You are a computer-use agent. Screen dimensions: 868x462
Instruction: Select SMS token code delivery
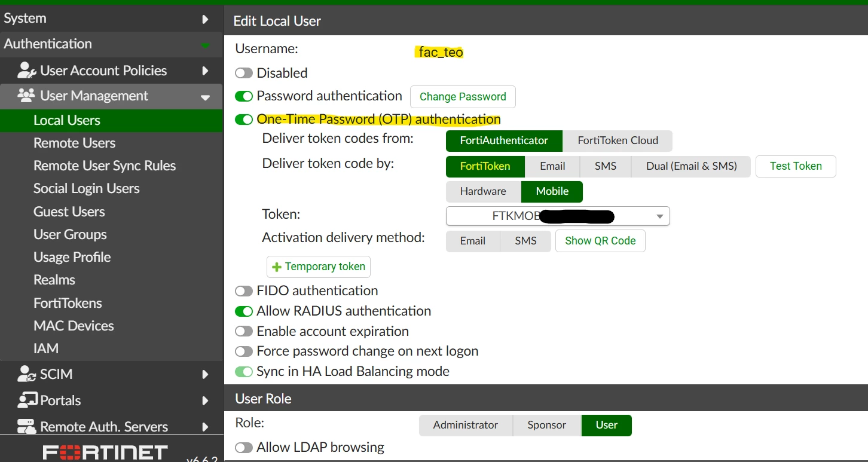coord(606,166)
